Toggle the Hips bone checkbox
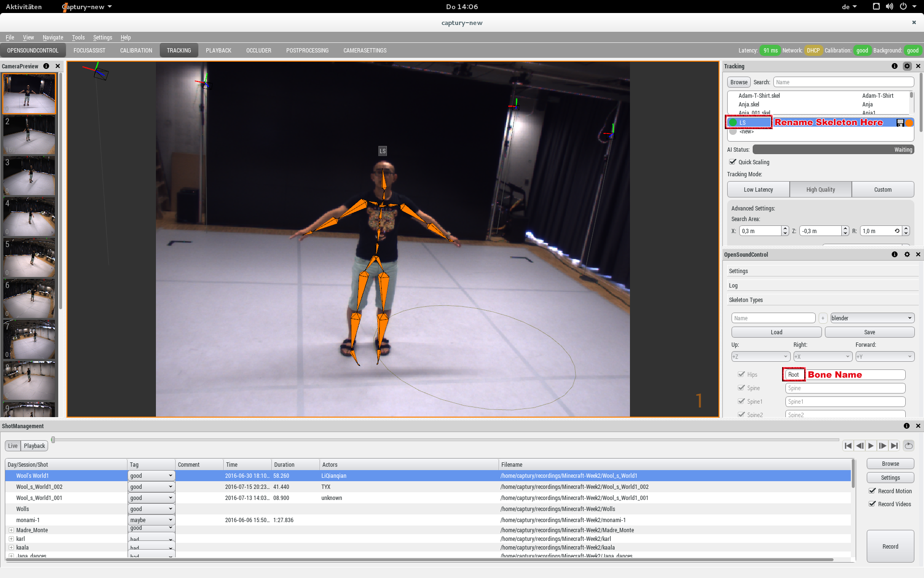 tap(742, 374)
